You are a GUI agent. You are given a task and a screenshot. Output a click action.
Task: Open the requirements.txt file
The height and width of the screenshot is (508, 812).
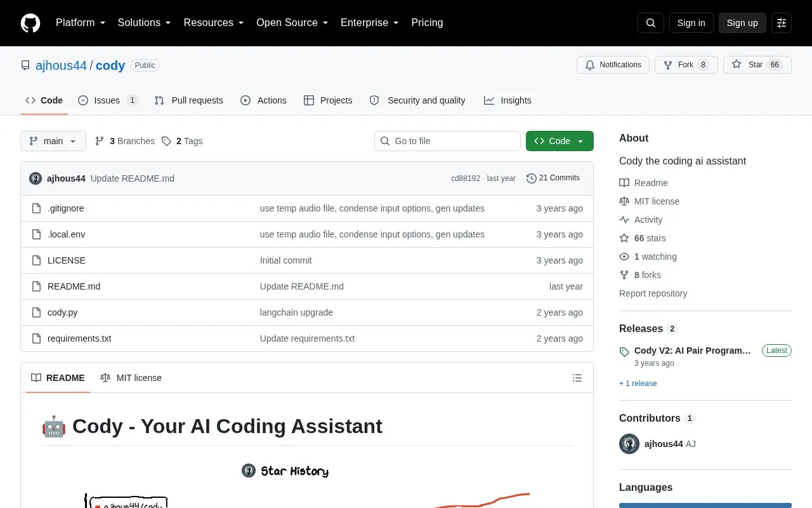pos(79,338)
